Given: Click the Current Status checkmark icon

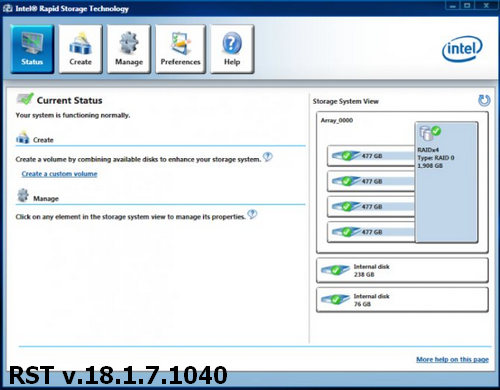Looking at the screenshot, I should tap(25, 99).
